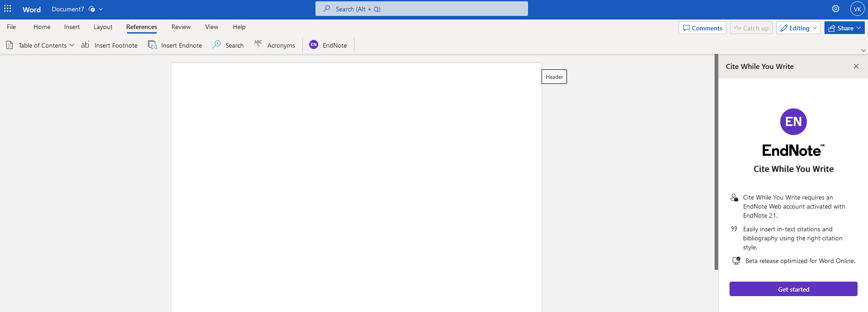This screenshot has width=868, height=312.
Task: Click the EndNote ribbon icon
Action: [x=314, y=44]
